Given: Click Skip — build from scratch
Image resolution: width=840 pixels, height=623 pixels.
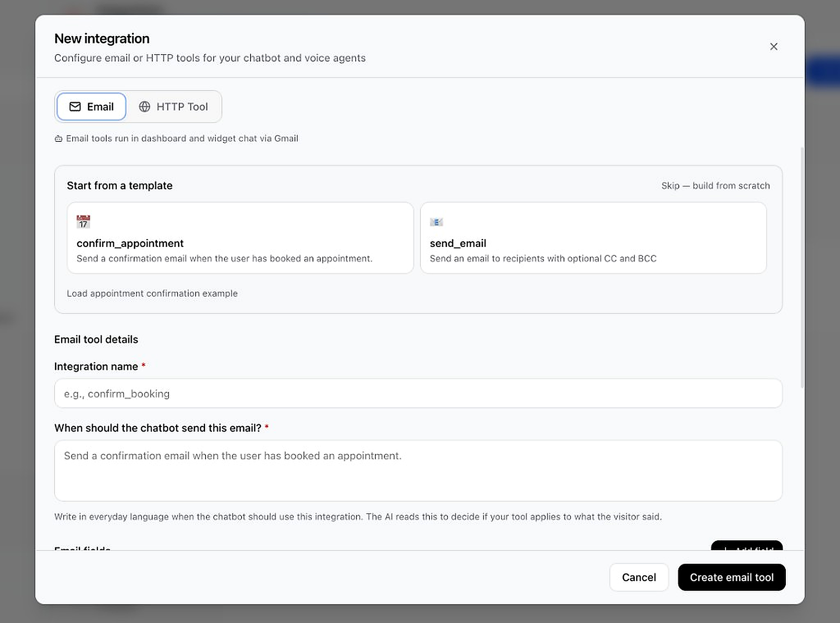Looking at the screenshot, I should click(x=715, y=186).
